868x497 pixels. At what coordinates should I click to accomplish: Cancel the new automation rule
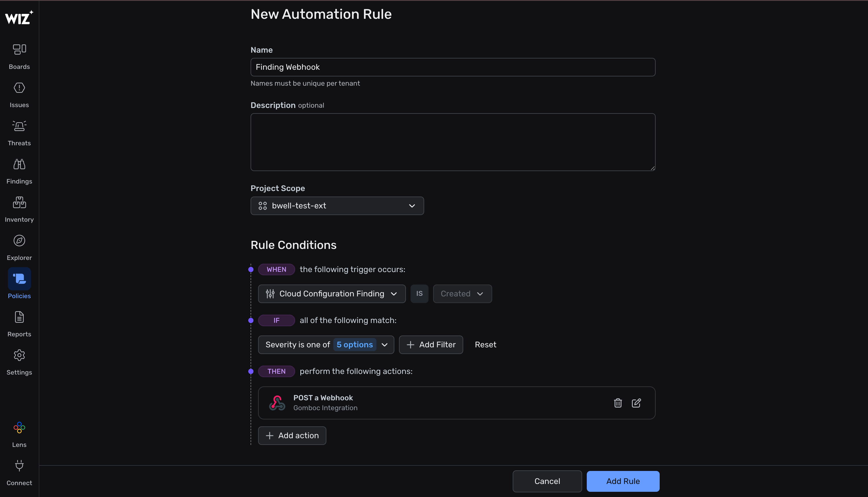[547, 481]
